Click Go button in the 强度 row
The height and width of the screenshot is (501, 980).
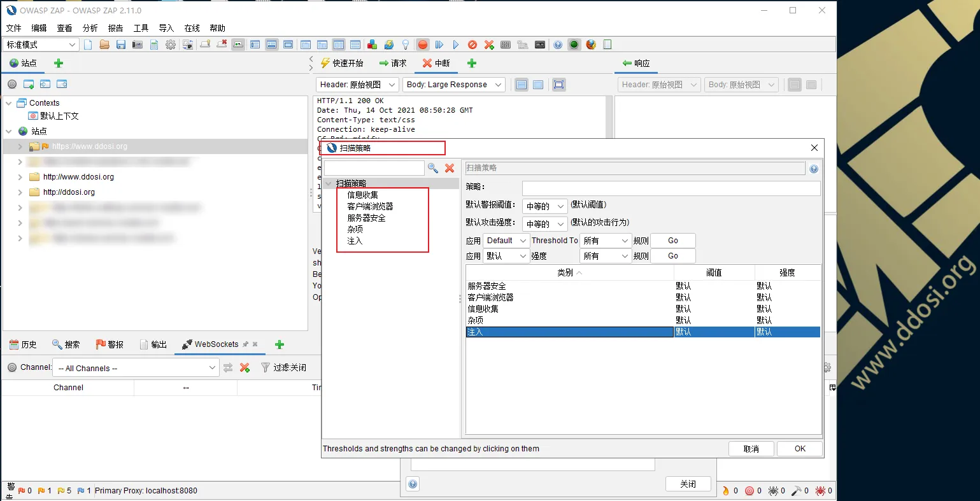click(x=673, y=256)
